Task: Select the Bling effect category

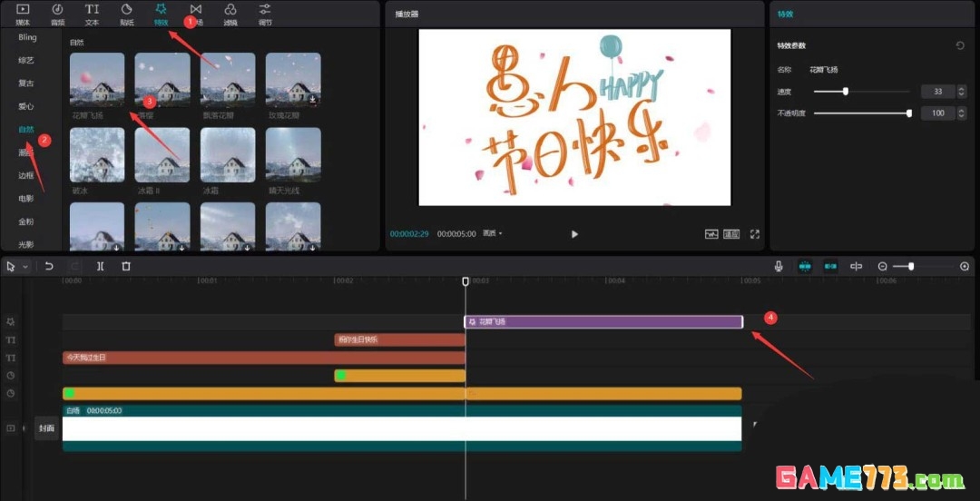Action: pyautogui.click(x=27, y=37)
